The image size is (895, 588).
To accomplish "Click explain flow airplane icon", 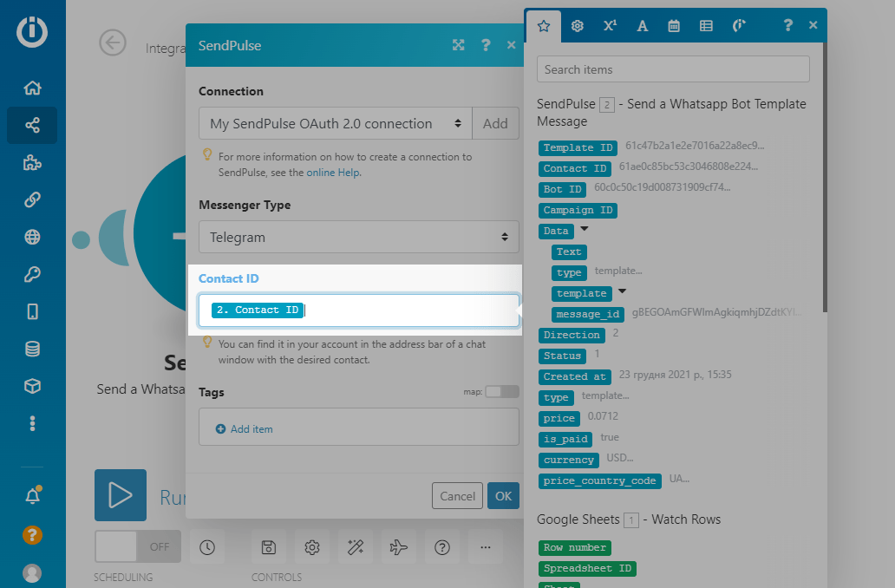I will (x=398, y=547).
